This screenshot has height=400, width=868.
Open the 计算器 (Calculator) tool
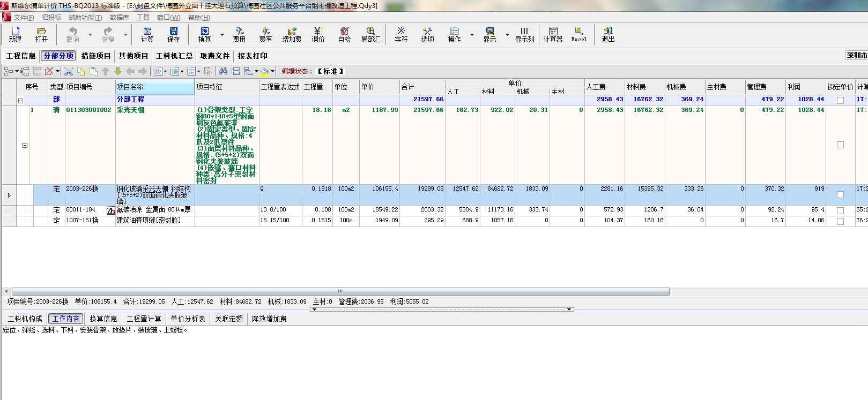point(553,35)
